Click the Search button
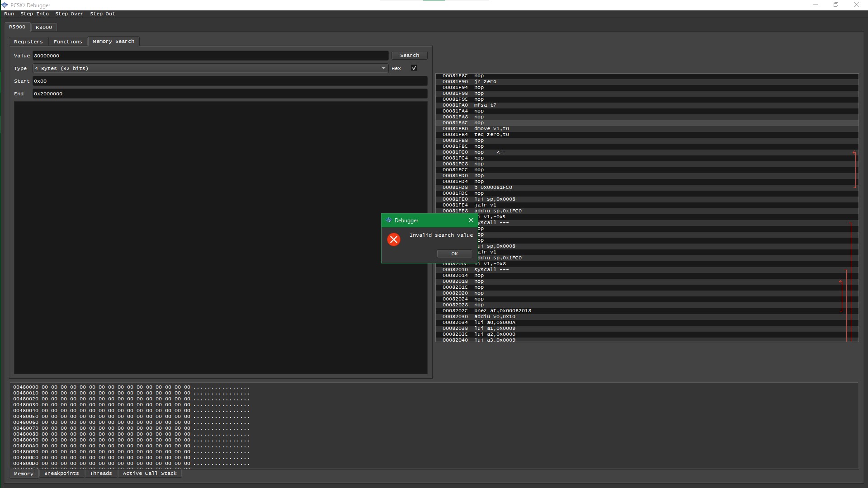Screen dimensions: 868x488 409,55
